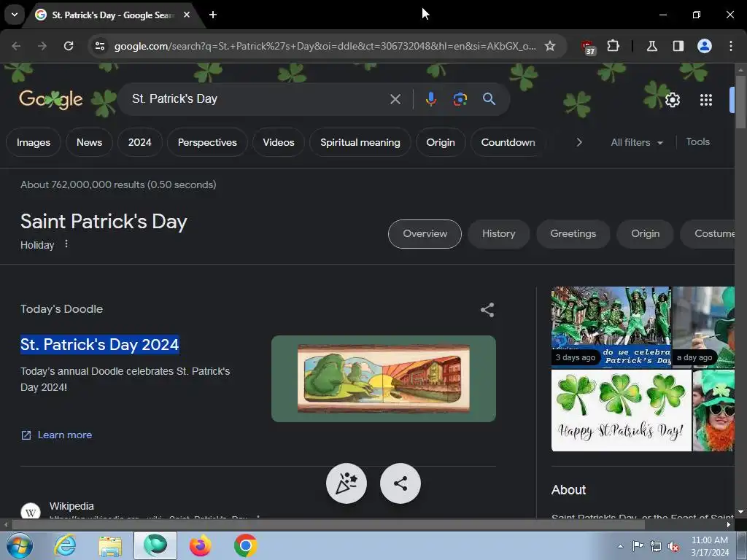The height and width of the screenshot is (560, 747).
Task: Click the horizontal scrollbar right arrow
Action: coord(729,524)
